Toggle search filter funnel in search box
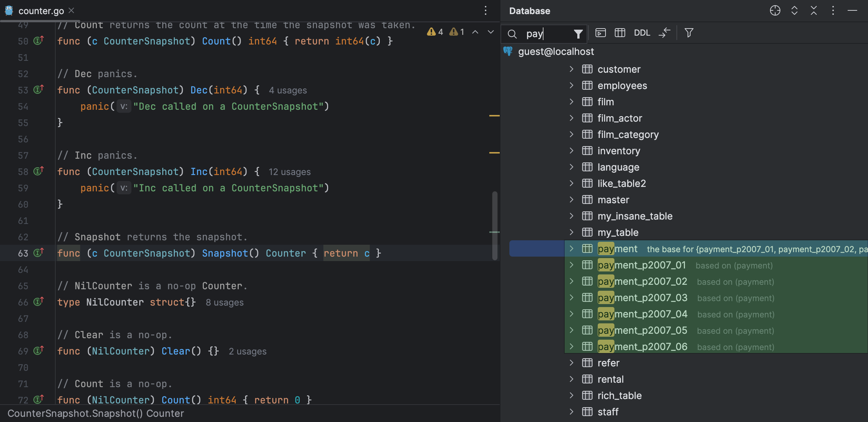 (x=578, y=34)
